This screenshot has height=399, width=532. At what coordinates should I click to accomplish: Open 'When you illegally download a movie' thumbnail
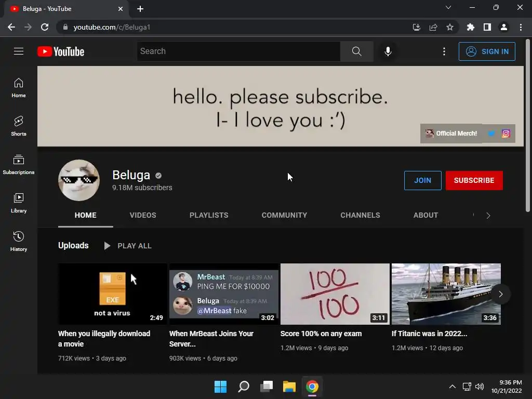[x=112, y=294]
